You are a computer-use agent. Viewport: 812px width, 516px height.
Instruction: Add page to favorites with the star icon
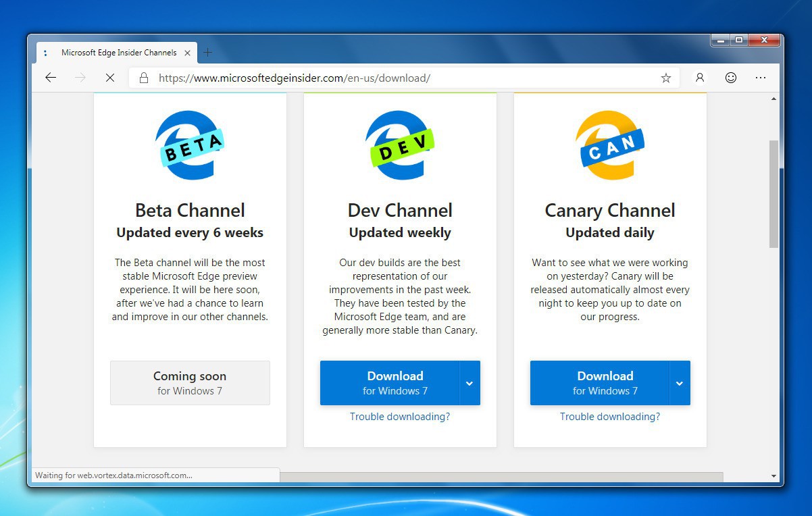tap(665, 78)
